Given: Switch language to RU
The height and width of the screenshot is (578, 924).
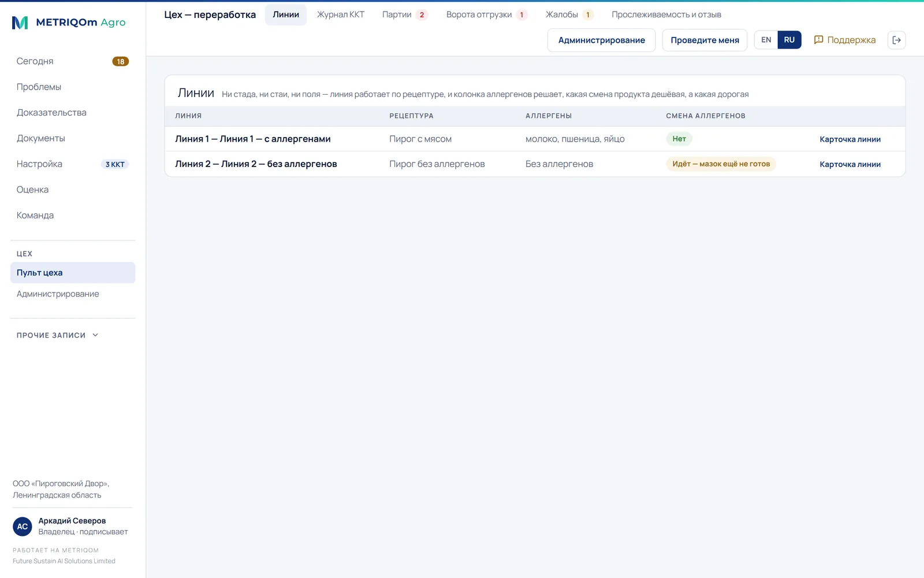Looking at the screenshot, I should coord(789,40).
